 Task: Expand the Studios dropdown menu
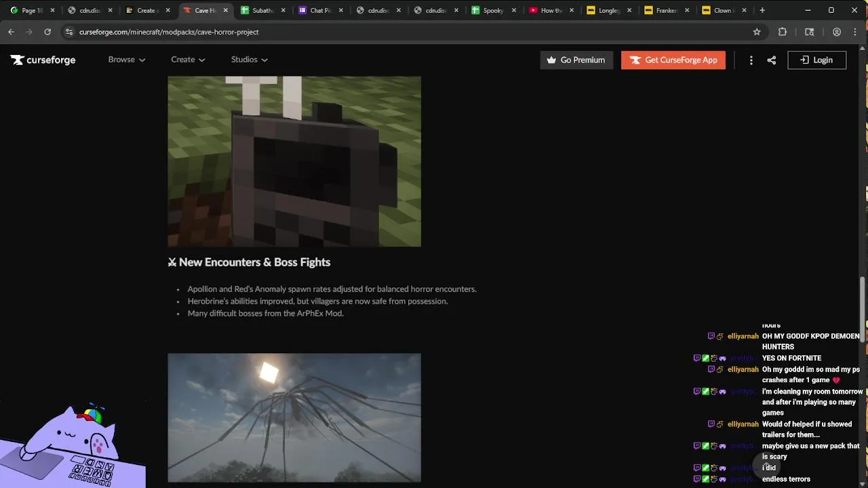[x=249, y=60]
